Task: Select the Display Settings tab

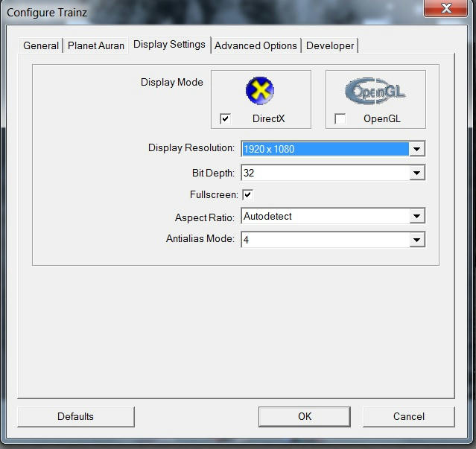Action: 169,44
